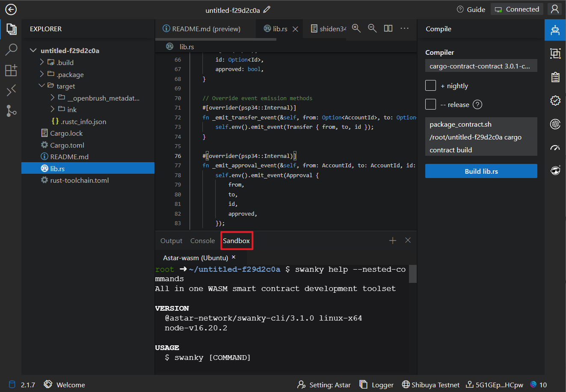566x392 pixels.
Task: Click the Compile robot icon in right sidebar
Action: (x=555, y=30)
